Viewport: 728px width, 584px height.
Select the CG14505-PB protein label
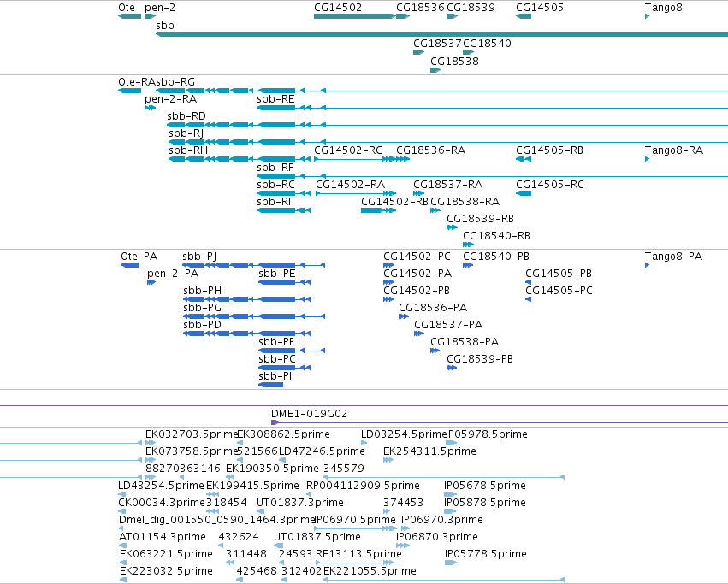(x=559, y=274)
